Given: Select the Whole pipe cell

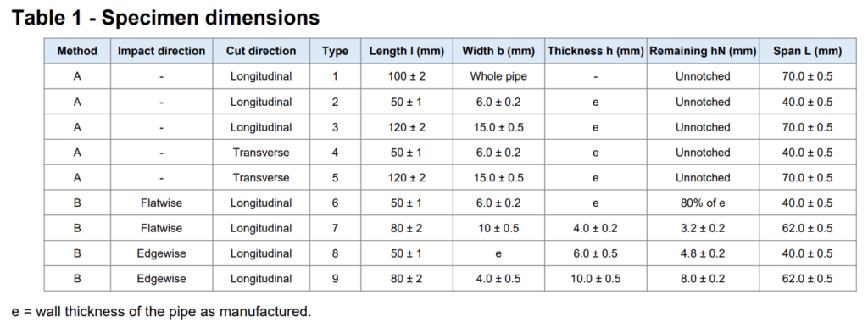Looking at the screenshot, I should pyautogui.click(x=498, y=76).
